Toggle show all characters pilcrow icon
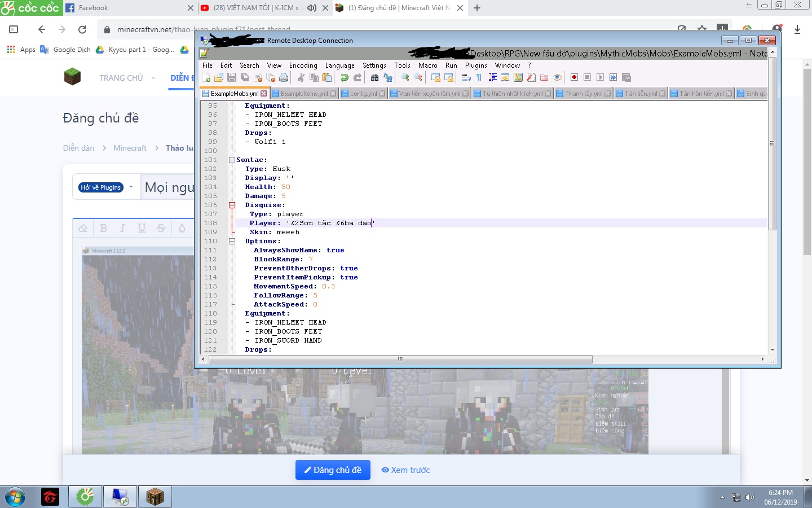812x508 pixels. pos(479,77)
